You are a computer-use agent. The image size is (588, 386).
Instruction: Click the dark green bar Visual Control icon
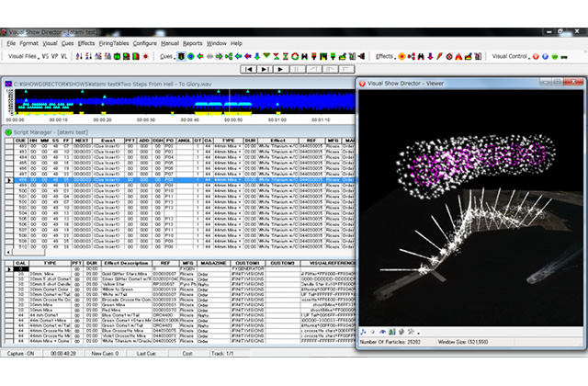(564, 56)
